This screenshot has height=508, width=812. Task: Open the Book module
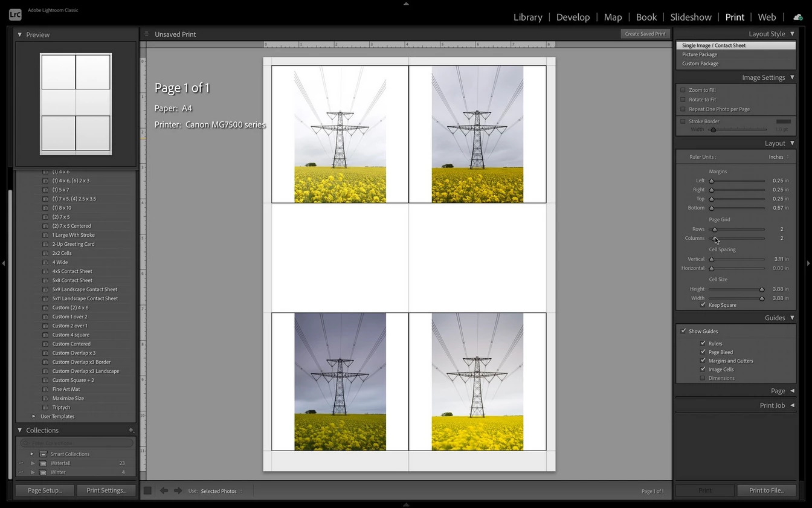click(x=646, y=17)
